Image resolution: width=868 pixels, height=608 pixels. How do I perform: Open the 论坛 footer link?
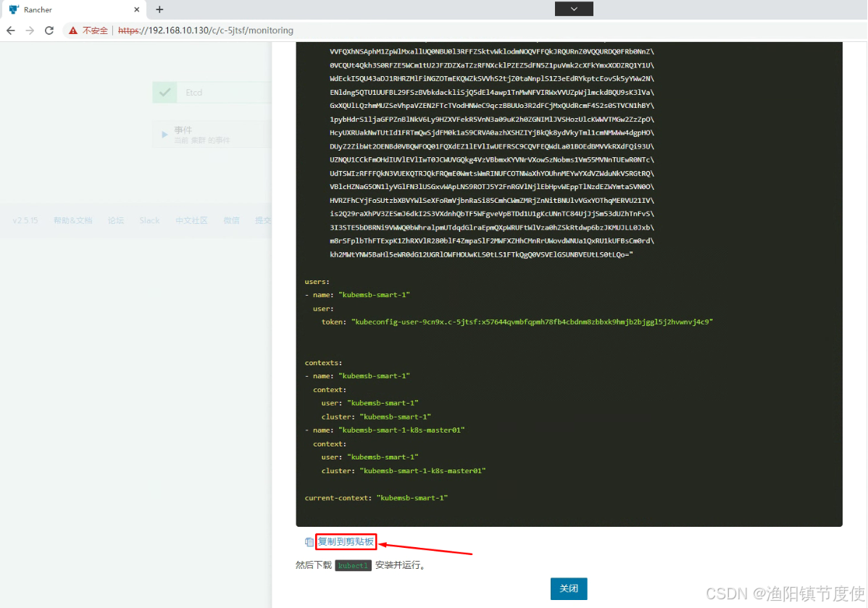(116, 220)
